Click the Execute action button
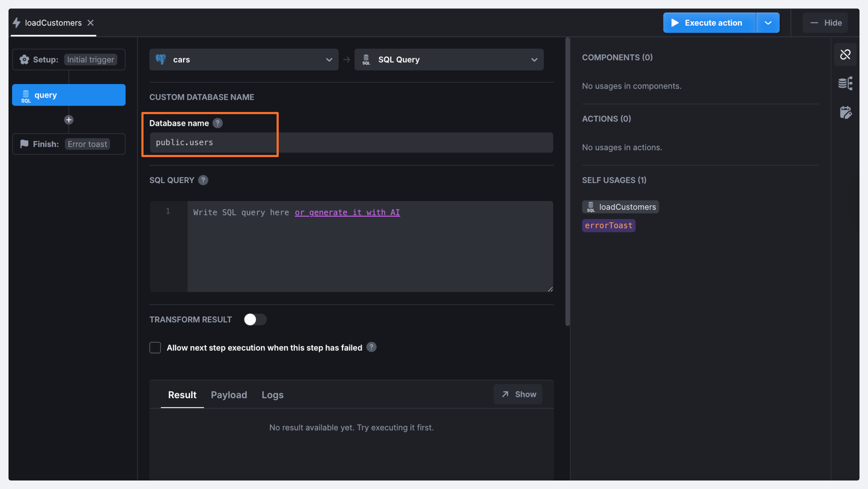 tap(709, 23)
